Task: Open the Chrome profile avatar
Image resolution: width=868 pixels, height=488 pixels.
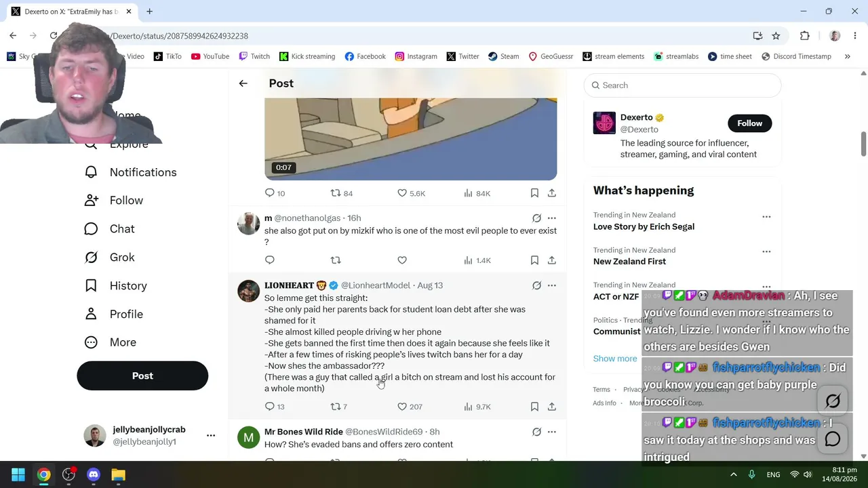Action: pos(835,36)
